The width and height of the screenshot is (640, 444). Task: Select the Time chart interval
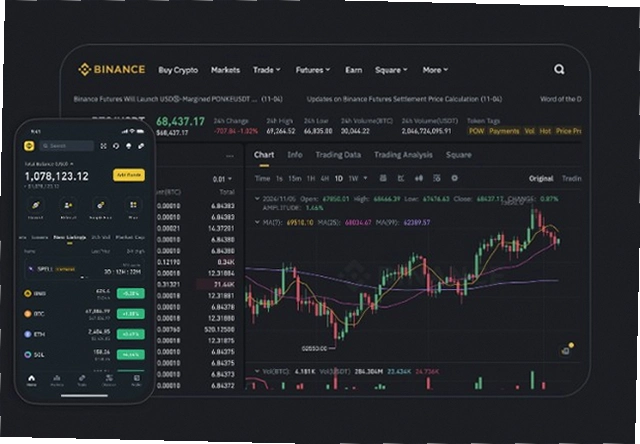tap(262, 179)
